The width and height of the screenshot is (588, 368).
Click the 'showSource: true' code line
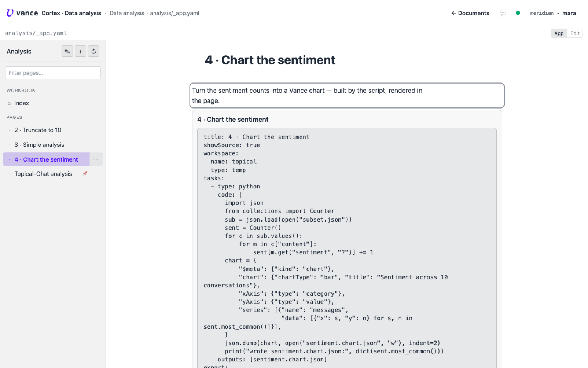click(232, 145)
